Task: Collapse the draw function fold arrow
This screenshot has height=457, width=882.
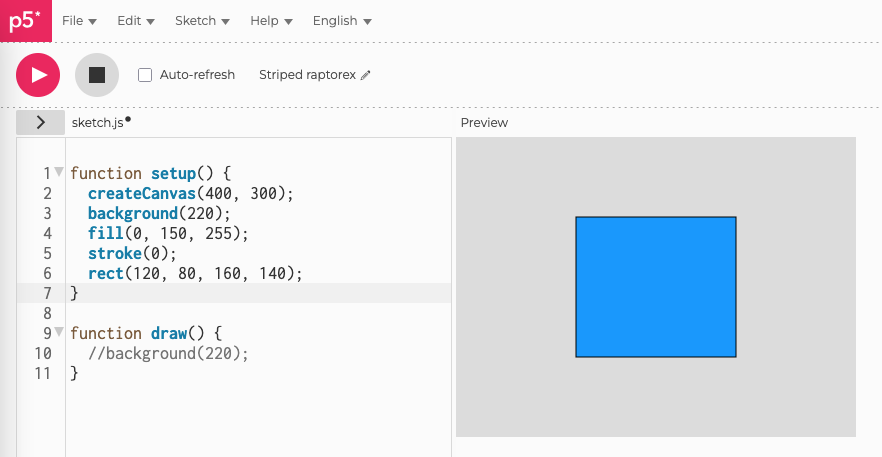Action: (x=59, y=332)
